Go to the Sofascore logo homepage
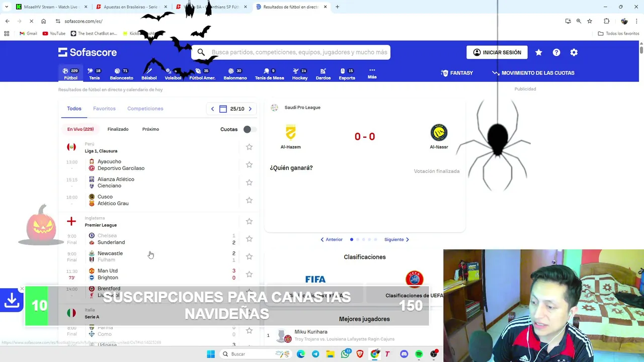 88,52
